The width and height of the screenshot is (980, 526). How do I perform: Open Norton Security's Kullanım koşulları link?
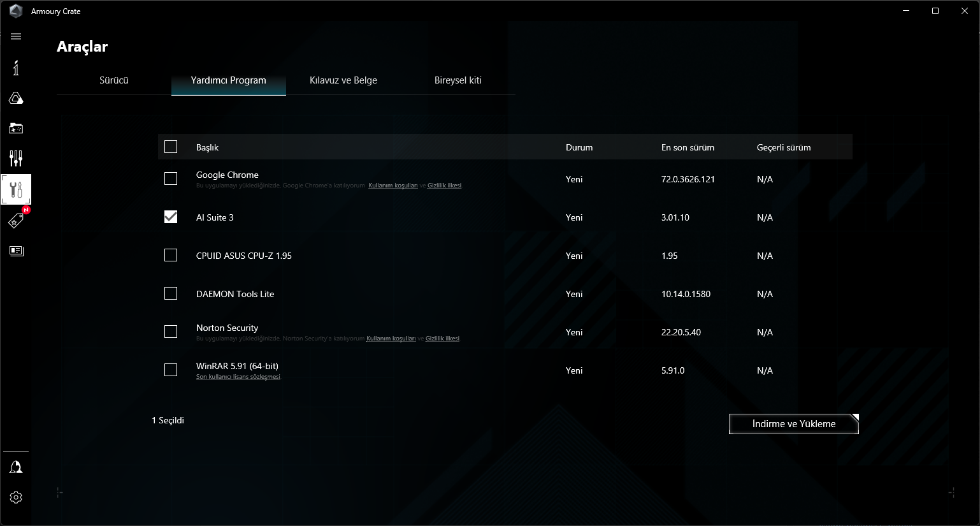pyautogui.click(x=391, y=339)
